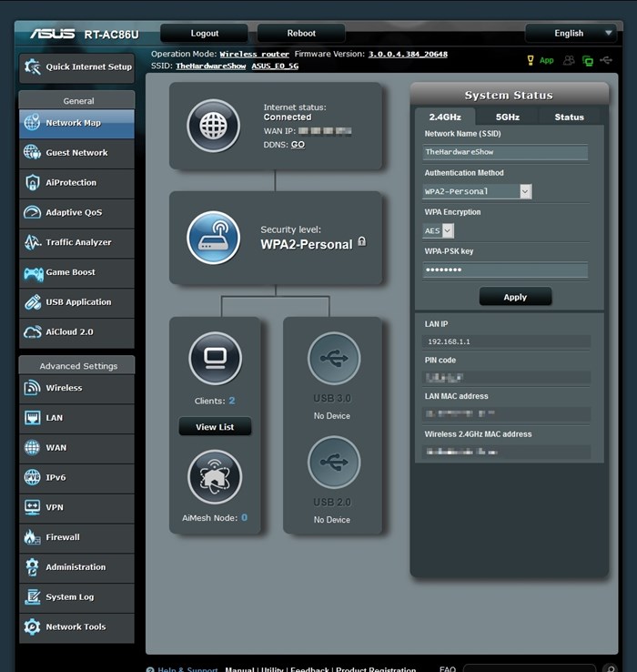
Task: Select the router security icon
Action: click(213, 238)
